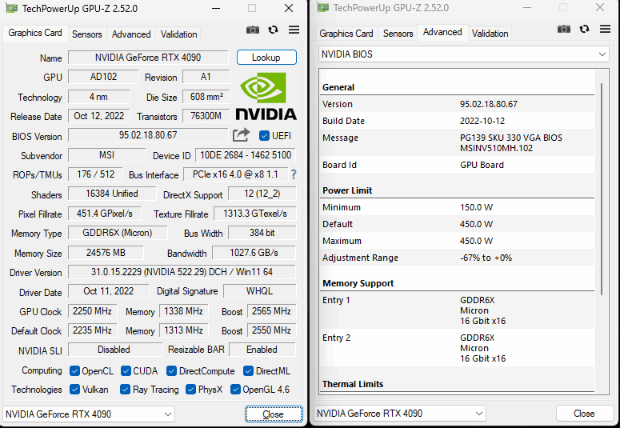620x428 pixels.
Task: Switch to Validation tab in left window
Action: [x=179, y=34]
